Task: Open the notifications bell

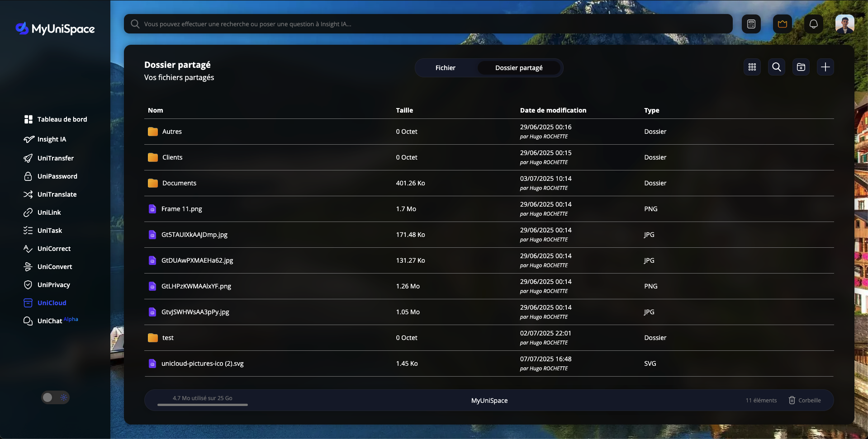Action: tap(813, 24)
